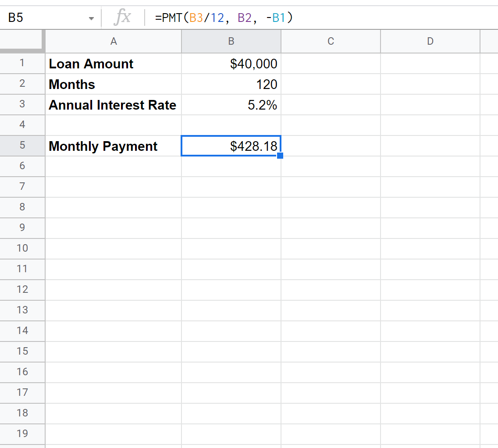The image size is (498, 448).
Task: Select column D header
Action: [430, 41]
